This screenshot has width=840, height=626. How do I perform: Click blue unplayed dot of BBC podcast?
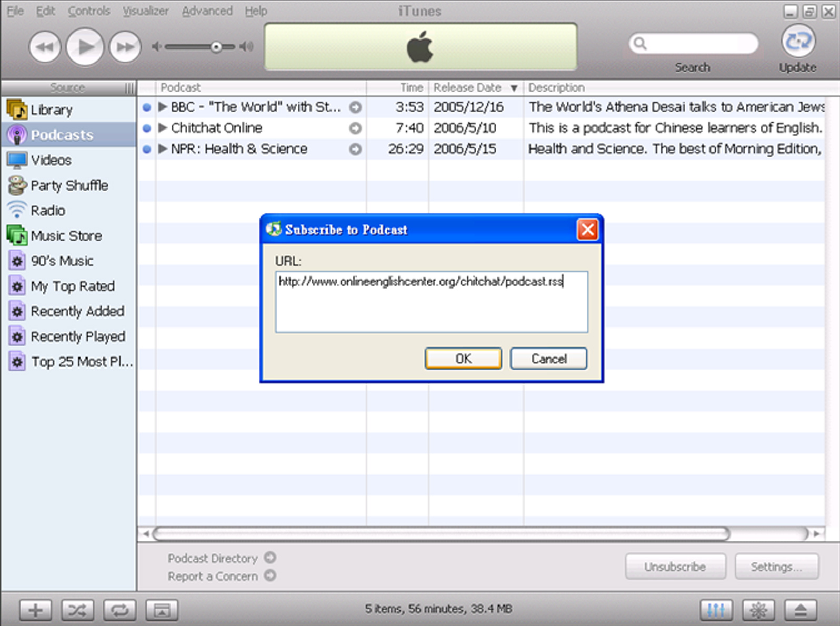click(147, 107)
